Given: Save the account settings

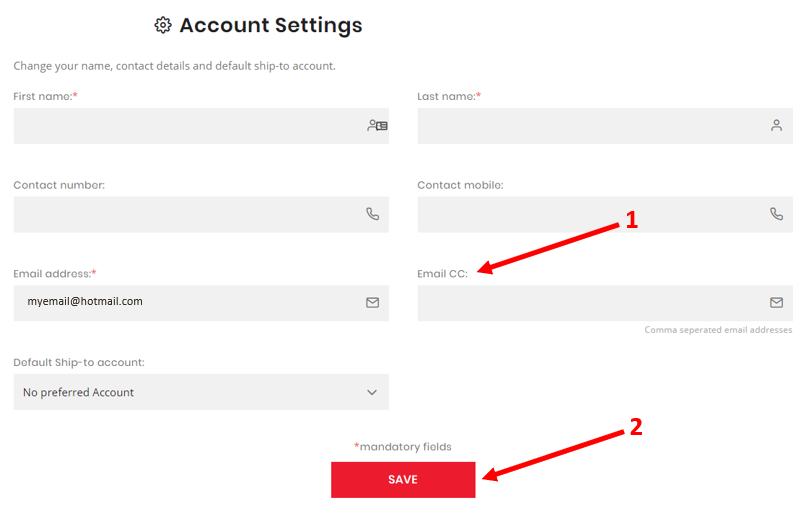Looking at the screenshot, I should (403, 480).
